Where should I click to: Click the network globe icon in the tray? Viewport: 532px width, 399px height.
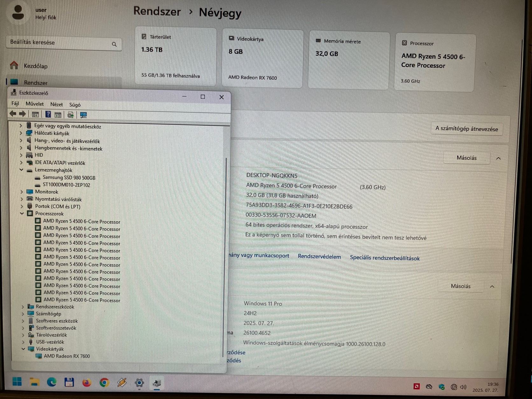click(454, 387)
